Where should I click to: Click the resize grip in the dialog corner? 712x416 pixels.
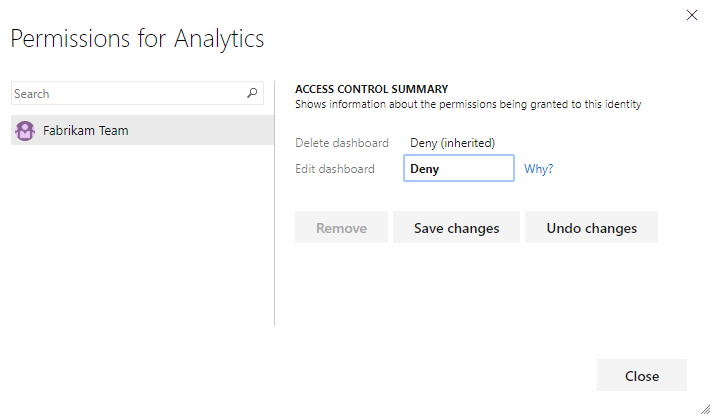[x=705, y=409]
